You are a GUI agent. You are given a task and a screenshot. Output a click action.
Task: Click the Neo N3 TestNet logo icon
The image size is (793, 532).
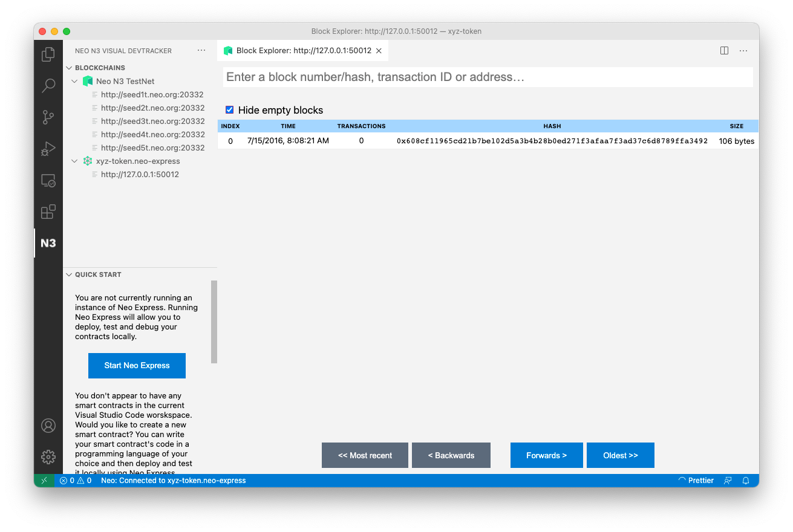coord(88,81)
